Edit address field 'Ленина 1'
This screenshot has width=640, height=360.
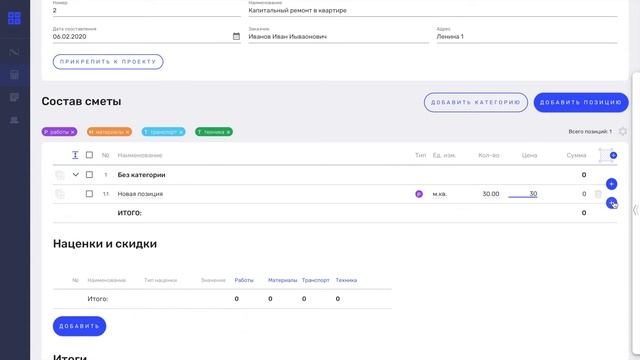point(527,37)
